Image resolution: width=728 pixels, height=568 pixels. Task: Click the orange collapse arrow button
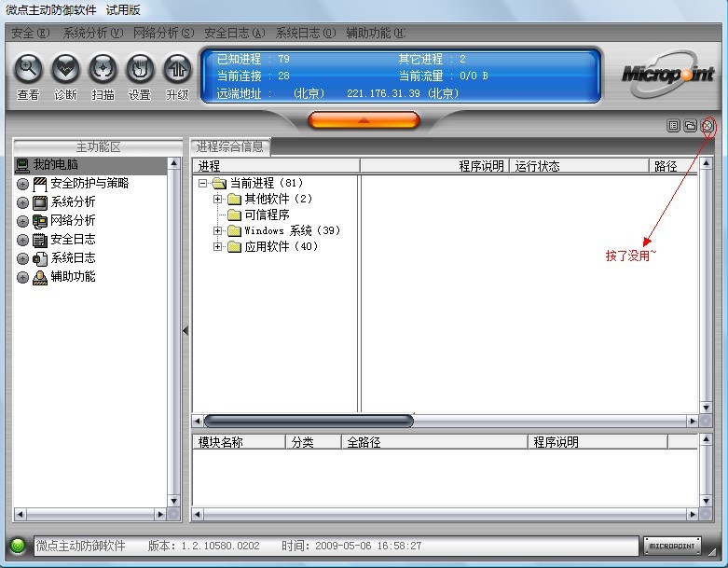tap(364, 119)
